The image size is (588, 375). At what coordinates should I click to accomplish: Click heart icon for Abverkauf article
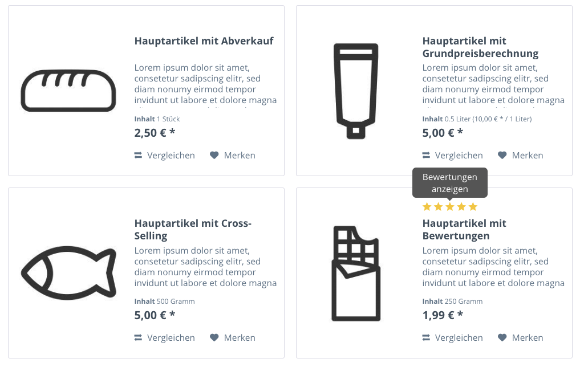click(x=214, y=155)
